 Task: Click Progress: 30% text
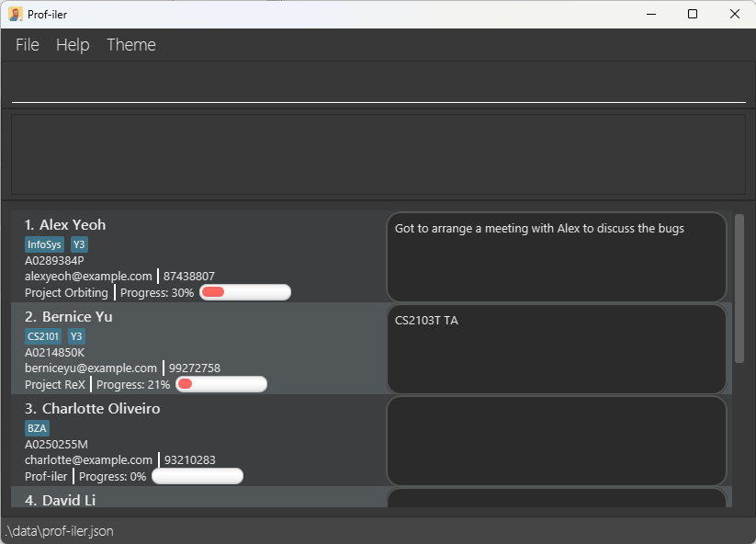pos(157,293)
